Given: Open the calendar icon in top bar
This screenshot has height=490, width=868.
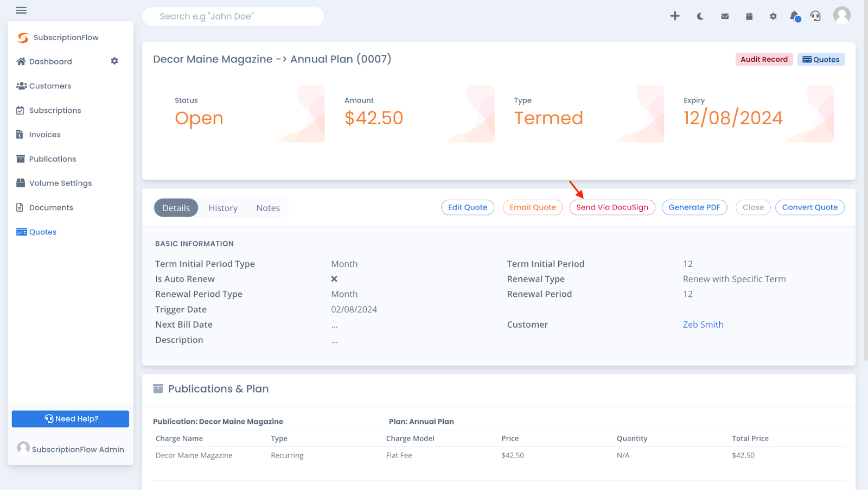Looking at the screenshot, I should [x=749, y=16].
